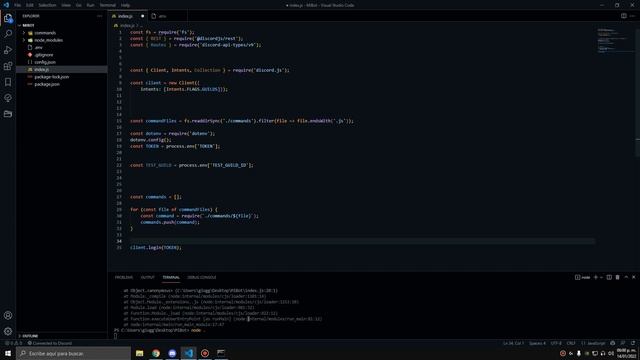
Task: Close the terminal panel
Action: 634,277
